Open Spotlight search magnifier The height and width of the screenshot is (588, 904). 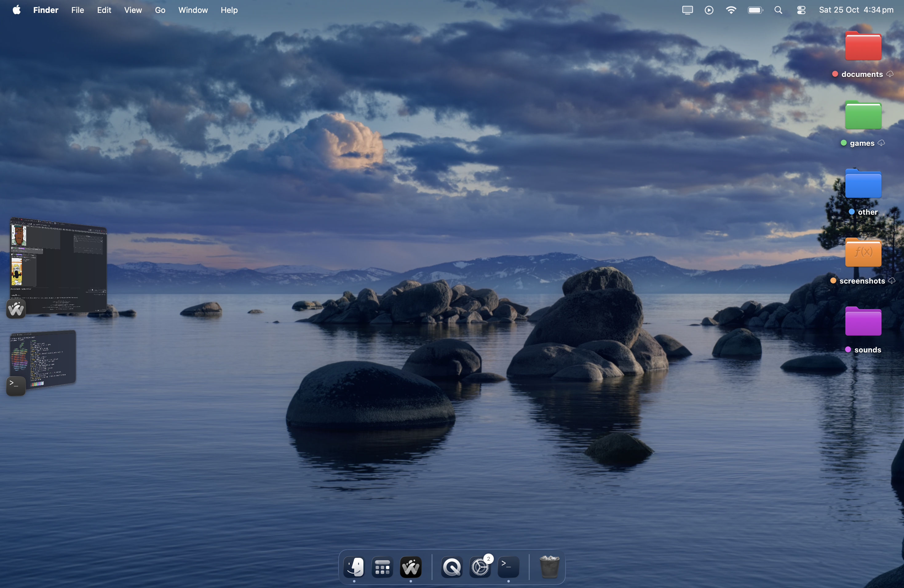point(778,10)
